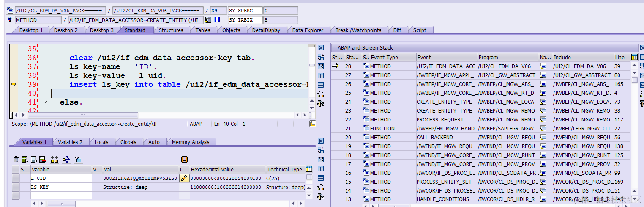Click trash icon in variables toolbar
The height and width of the screenshot is (207, 644).
tap(16, 159)
